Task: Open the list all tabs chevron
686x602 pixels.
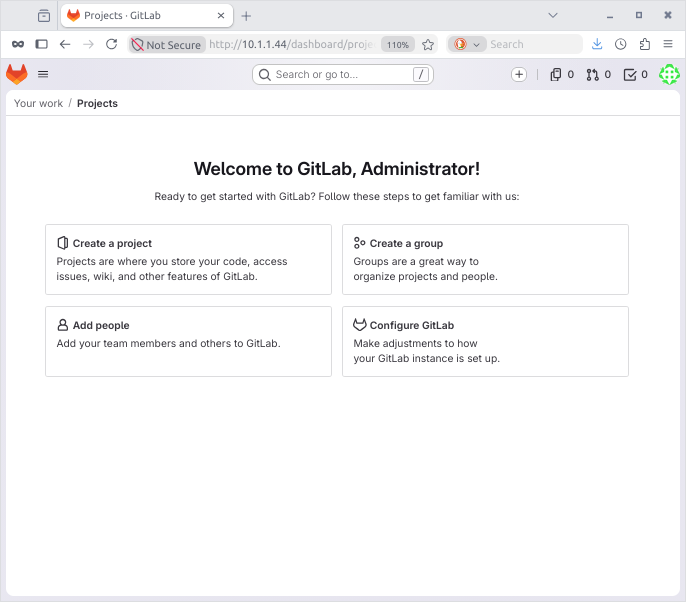Action: 553,15
